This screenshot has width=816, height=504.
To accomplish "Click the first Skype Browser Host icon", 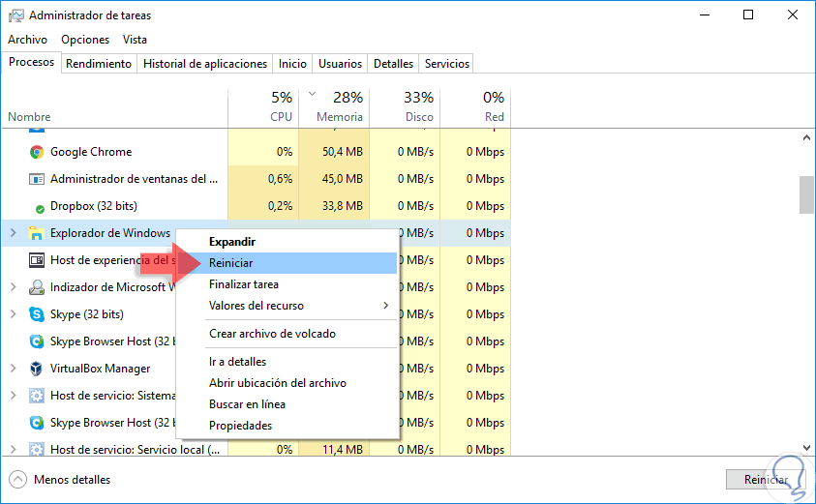I will click(37, 341).
